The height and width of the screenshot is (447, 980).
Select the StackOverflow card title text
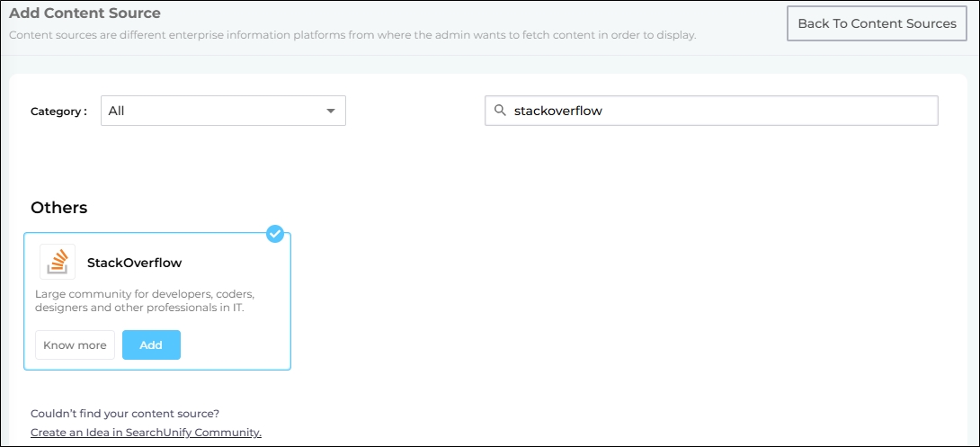(134, 263)
